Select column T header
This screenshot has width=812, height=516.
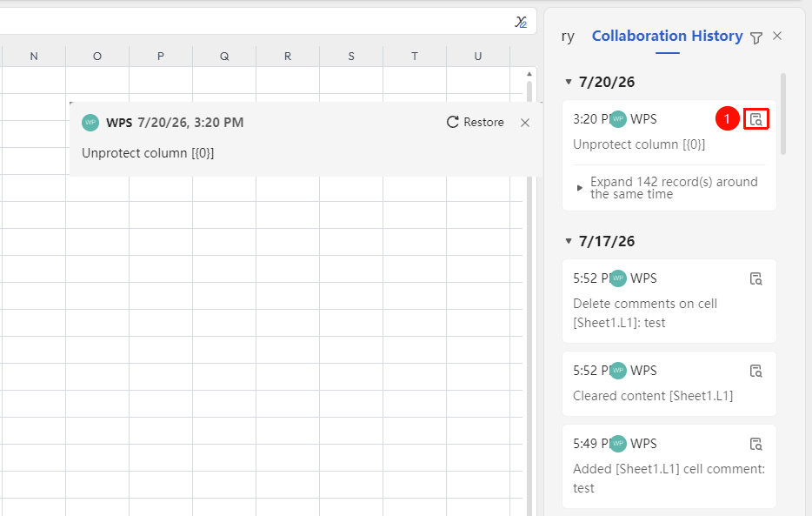(x=415, y=57)
